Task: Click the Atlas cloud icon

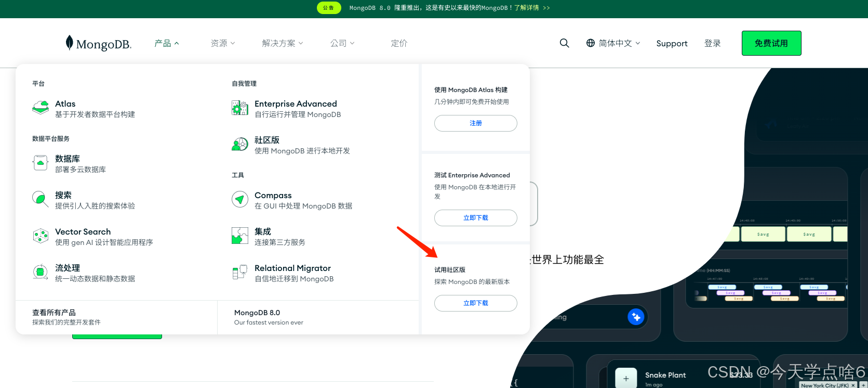Action: 41,108
